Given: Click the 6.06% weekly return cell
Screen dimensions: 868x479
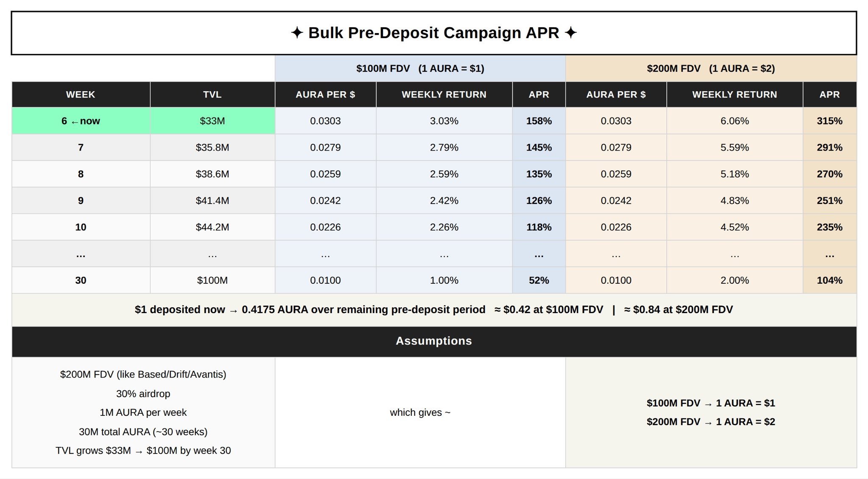Looking at the screenshot, I should coord(734,121).
